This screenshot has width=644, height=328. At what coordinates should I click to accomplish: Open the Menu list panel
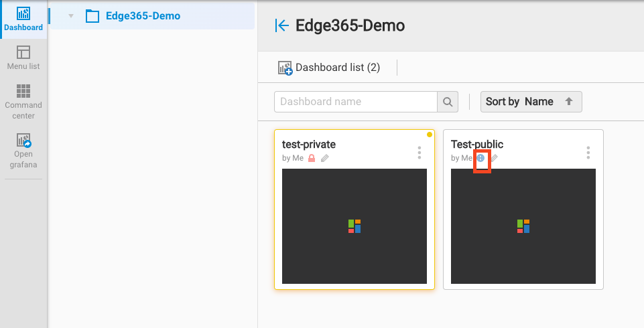[23, 58]
